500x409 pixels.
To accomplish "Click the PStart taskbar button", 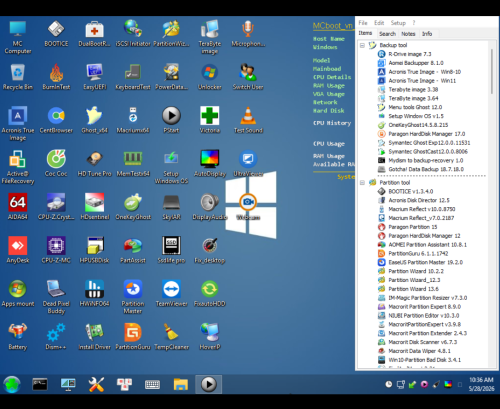I will click(209, 384).
